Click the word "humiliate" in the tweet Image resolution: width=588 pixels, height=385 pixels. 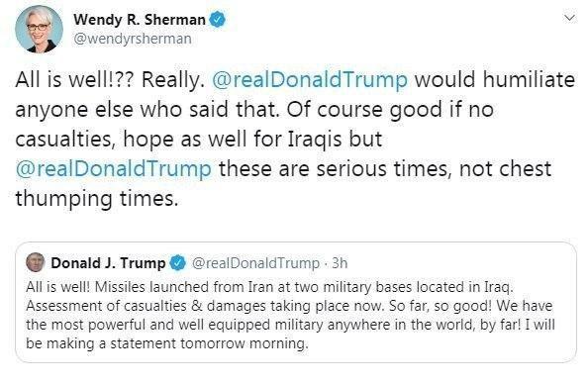529,80
